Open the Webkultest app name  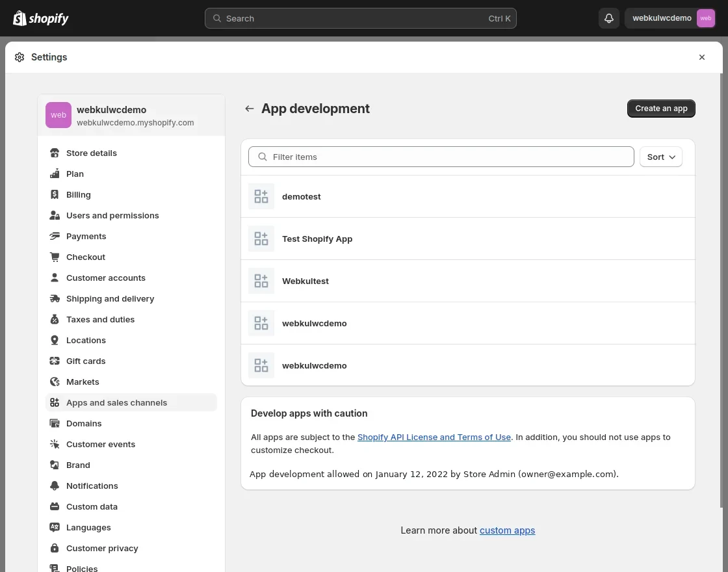[305, 281]
